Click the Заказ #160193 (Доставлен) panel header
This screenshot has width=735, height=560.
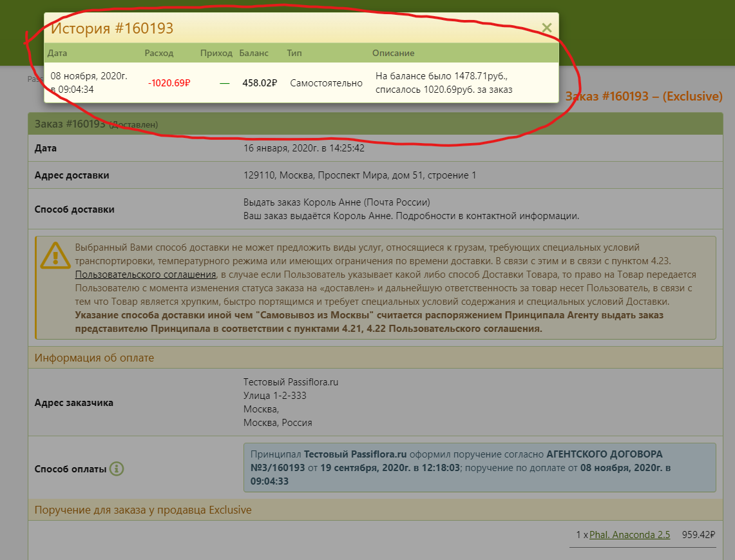coord(96,124)
